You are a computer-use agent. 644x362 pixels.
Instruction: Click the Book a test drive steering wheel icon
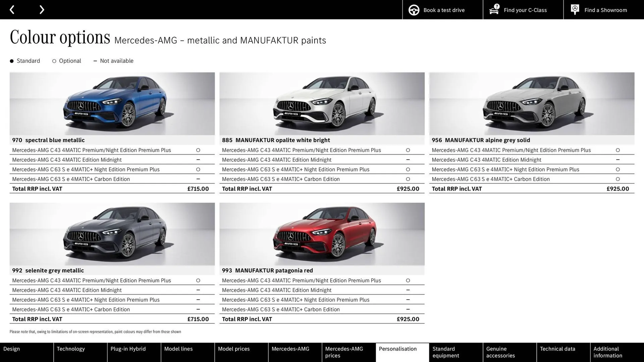pos(414,10)
